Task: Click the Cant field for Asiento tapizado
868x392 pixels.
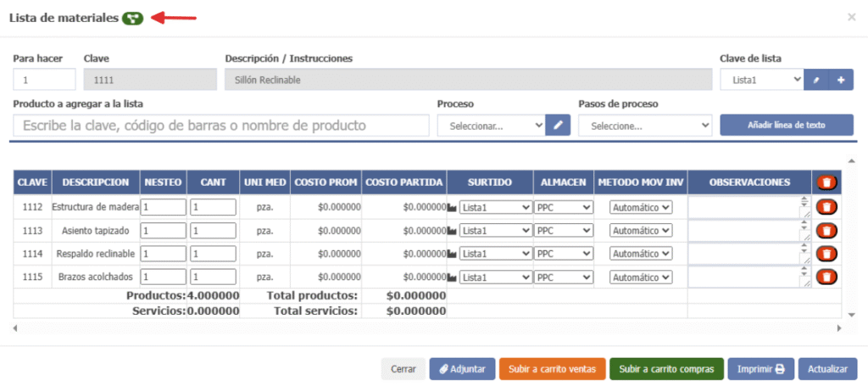Action: (x=213, y=231)
